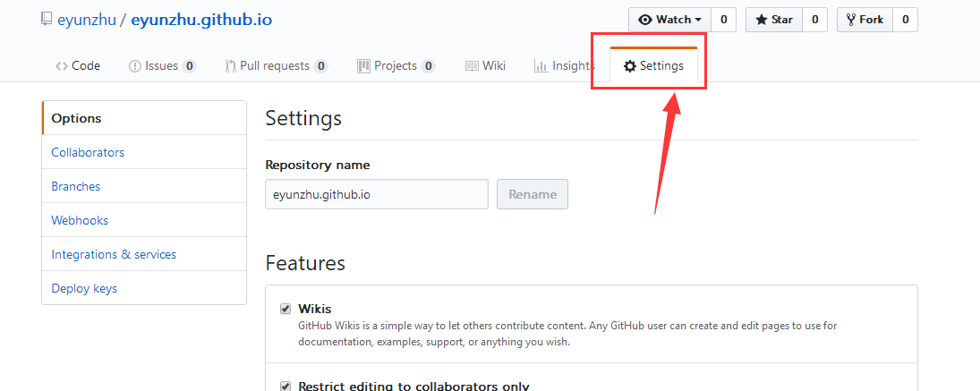Click the Repository name input field
980x391 pixels.
point(377,194)
